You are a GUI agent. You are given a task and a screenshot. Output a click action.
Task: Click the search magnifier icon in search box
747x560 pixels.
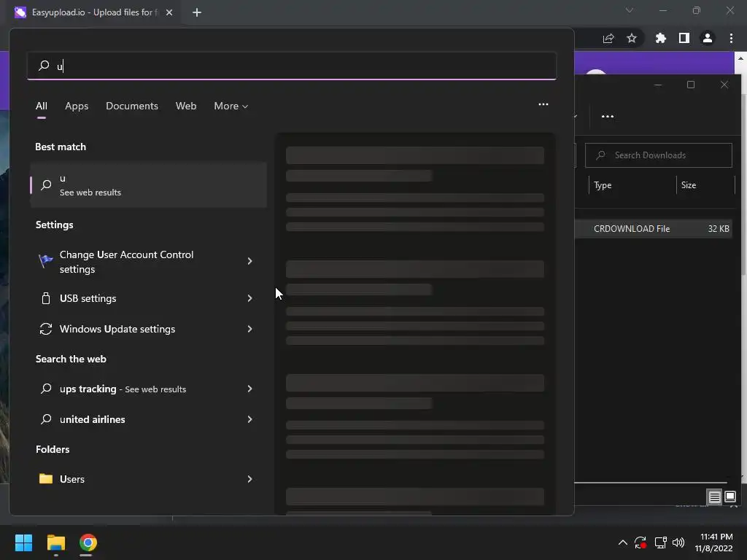(x=44, y=65)
